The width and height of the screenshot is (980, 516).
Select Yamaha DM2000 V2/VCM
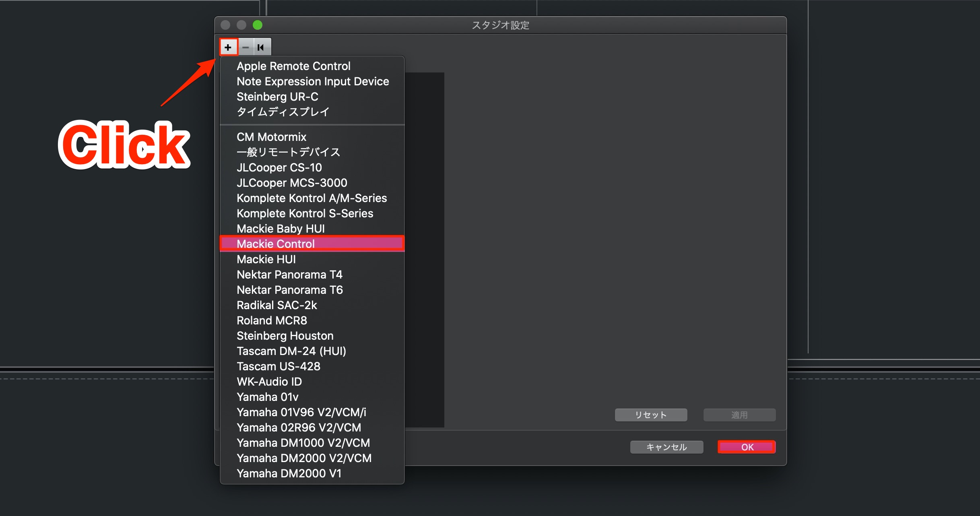tap(312, 458)
